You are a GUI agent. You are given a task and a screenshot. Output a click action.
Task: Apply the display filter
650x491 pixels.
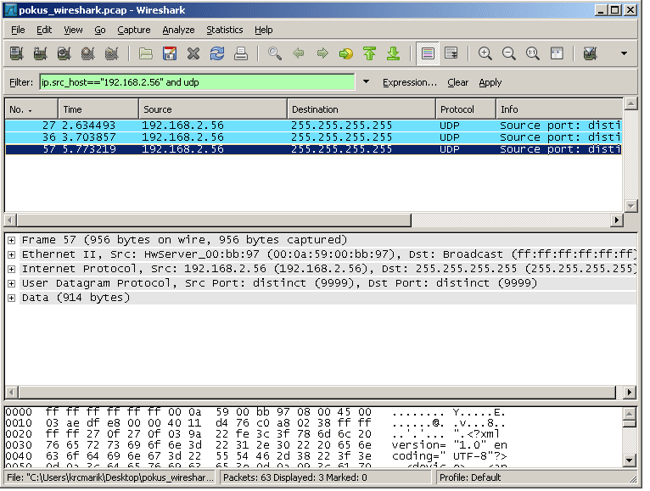coord(490,83)
